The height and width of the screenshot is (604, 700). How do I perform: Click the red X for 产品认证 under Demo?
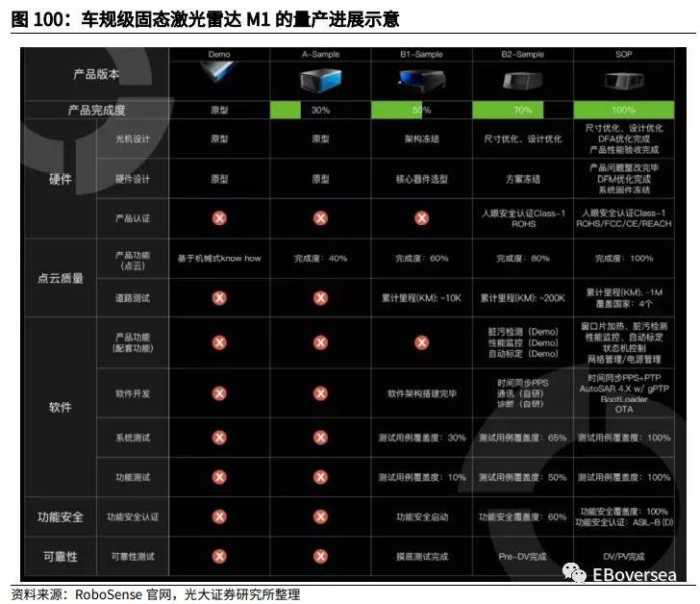pos(219,218)
